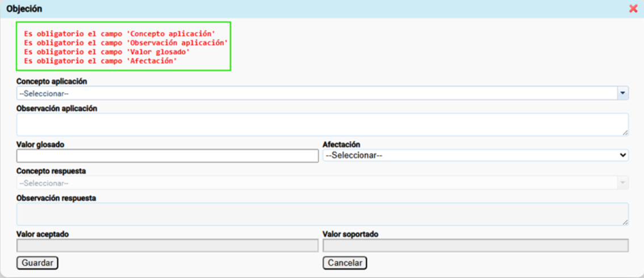Viewport: 644px width, 278px height.
Task: Close the Objeción dialog with red X
Action: [x=633, y=9]
